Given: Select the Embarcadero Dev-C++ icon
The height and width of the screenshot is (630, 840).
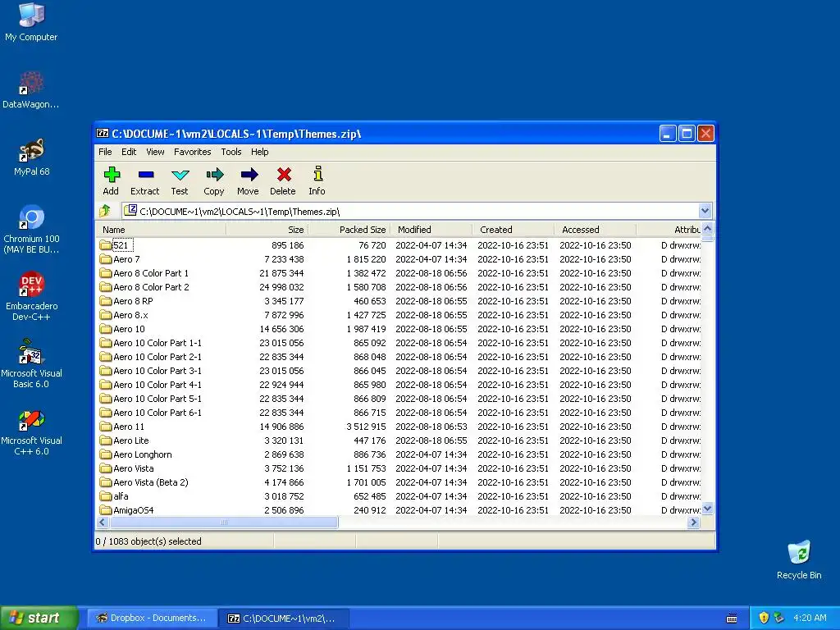Looking at the screenshot, I should 31,296.
